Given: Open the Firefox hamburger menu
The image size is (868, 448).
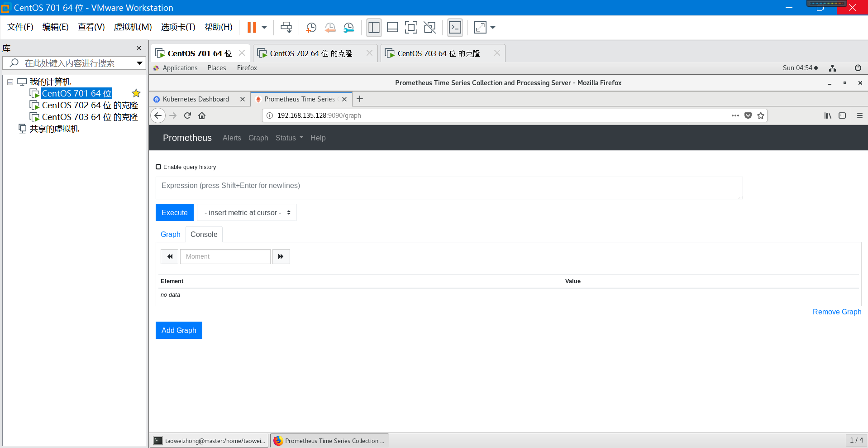Looking at the screenshot, I should (x=860, y=116).
